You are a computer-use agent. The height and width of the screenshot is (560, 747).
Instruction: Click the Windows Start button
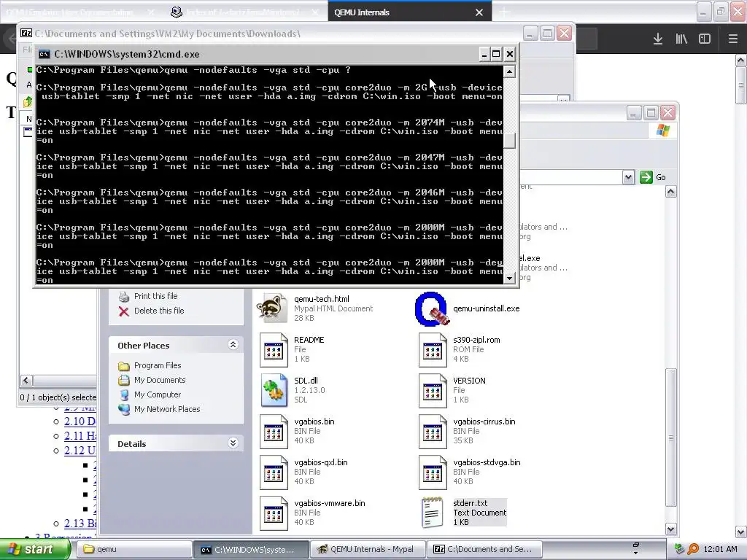coord(34,549)
